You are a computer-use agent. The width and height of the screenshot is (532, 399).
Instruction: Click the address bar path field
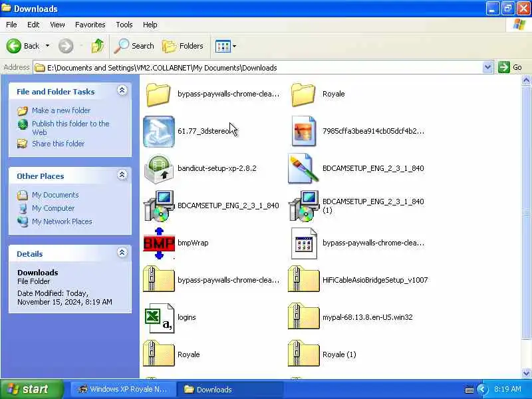[258, 68]
